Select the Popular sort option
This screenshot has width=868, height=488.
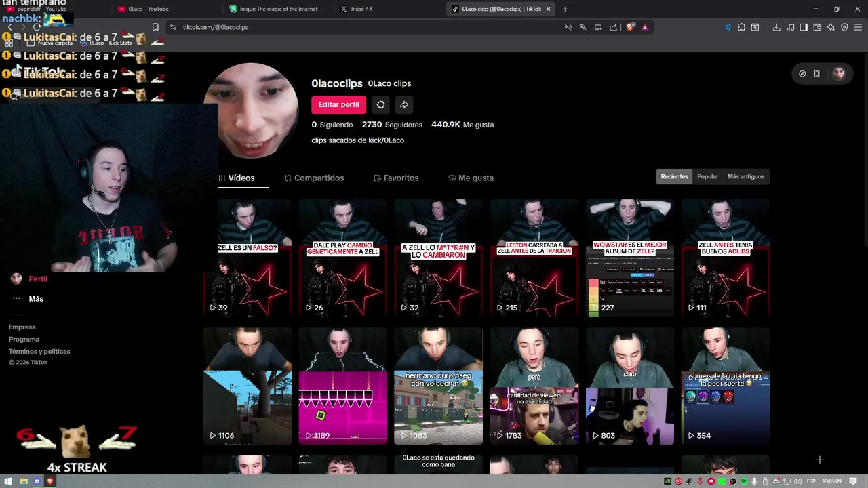(x=707, y=176)
